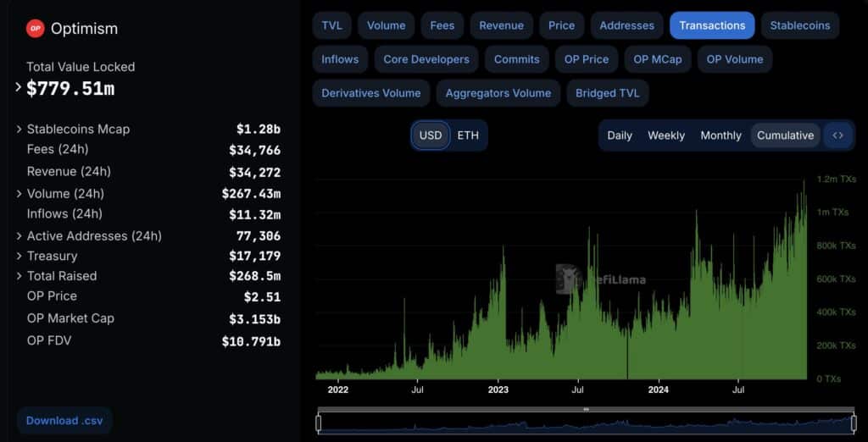Image resolution: width=868 pixels, height=442 pixels.
Task: Enable the OP Price metric
Action: 587,59
